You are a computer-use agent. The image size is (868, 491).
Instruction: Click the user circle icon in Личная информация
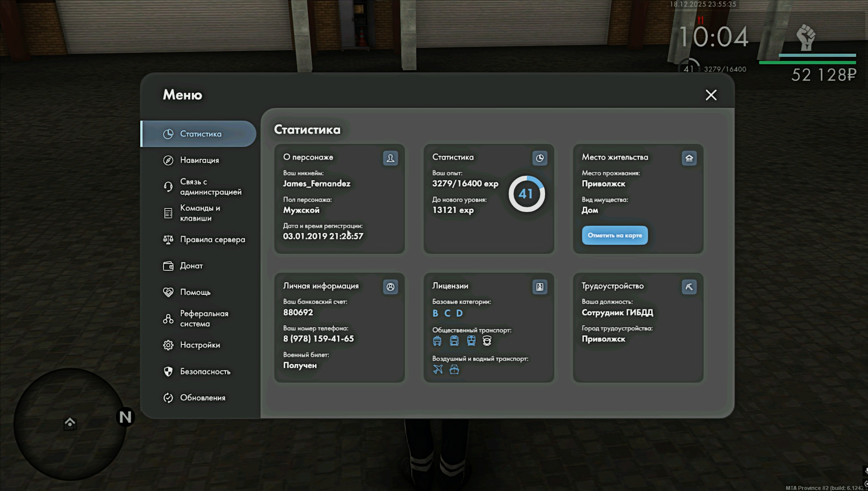[x=390, y=287]
